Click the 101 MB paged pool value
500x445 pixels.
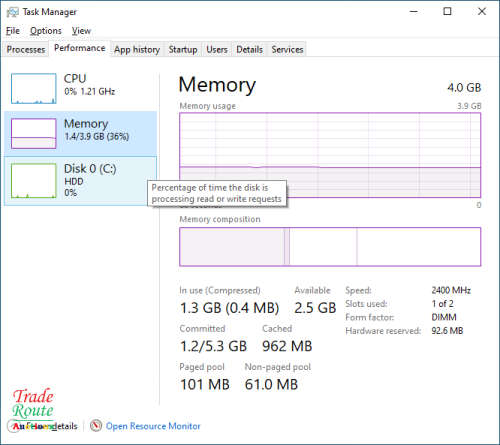coord(205,384)
